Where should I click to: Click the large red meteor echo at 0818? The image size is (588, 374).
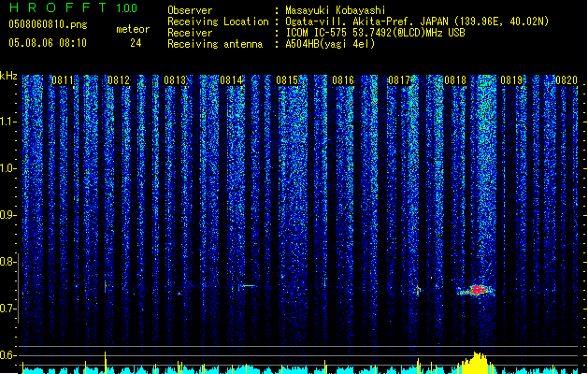476,290
